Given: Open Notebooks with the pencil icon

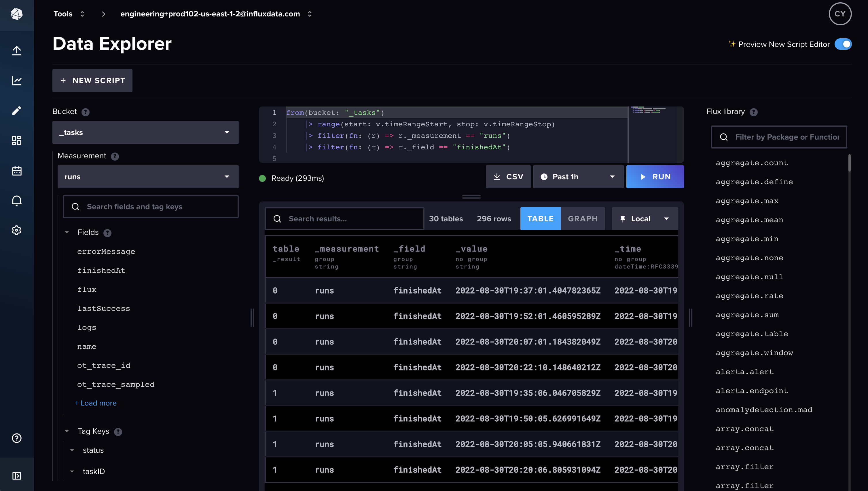Looking at the screenshot, I should click(x=16, y=111).
